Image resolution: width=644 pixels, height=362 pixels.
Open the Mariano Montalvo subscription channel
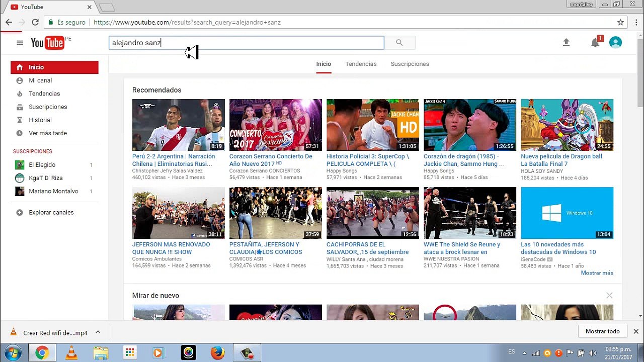pyautogui.click(x=54, y=191)
